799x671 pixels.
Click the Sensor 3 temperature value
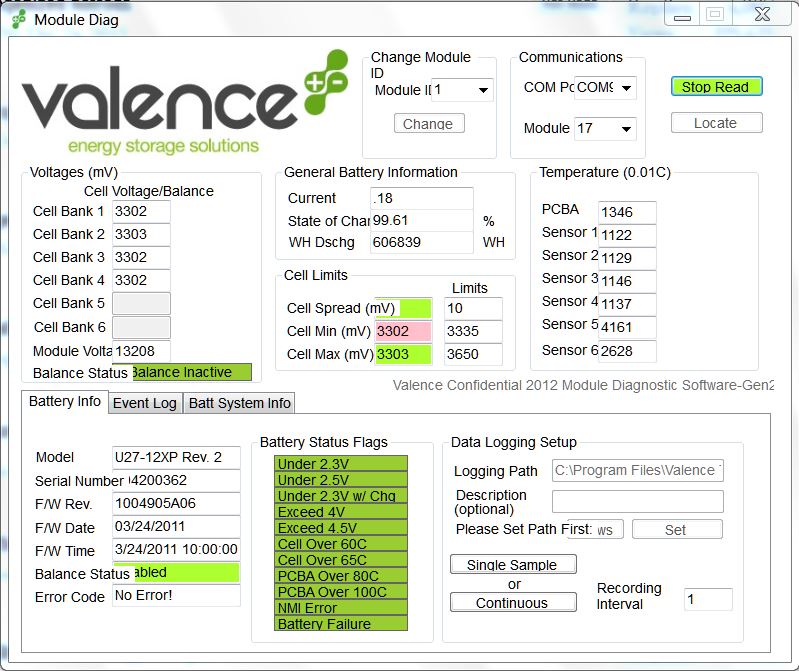pyautogui.click(x=627, y=281)
